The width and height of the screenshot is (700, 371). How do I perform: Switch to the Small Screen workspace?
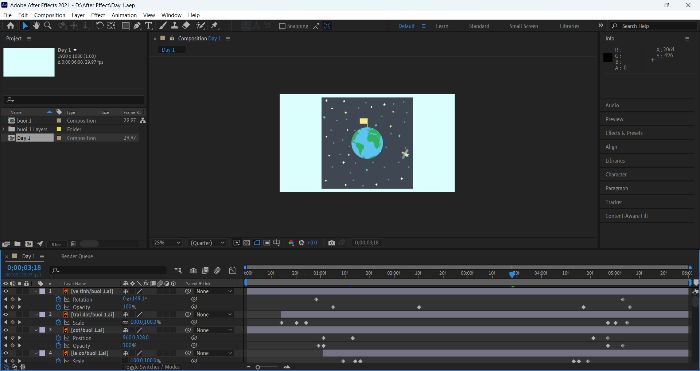tap(524, 26)
